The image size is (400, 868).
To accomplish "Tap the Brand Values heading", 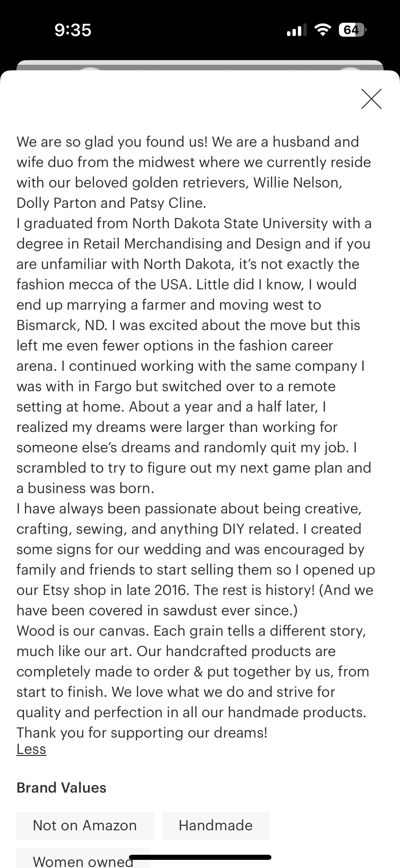I will [61, 788].
